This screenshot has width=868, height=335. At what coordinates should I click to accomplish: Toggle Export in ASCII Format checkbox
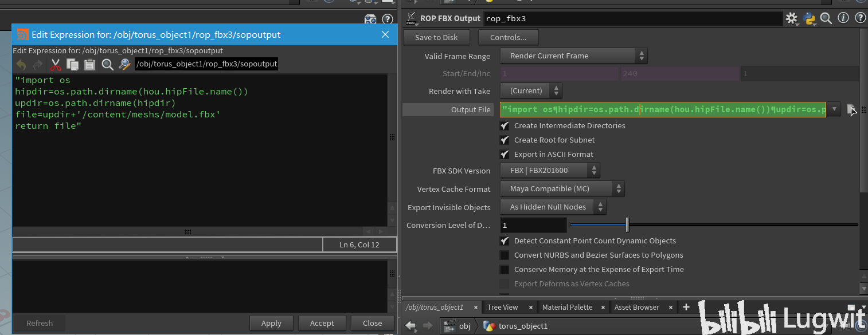click(x=505, y=155)
